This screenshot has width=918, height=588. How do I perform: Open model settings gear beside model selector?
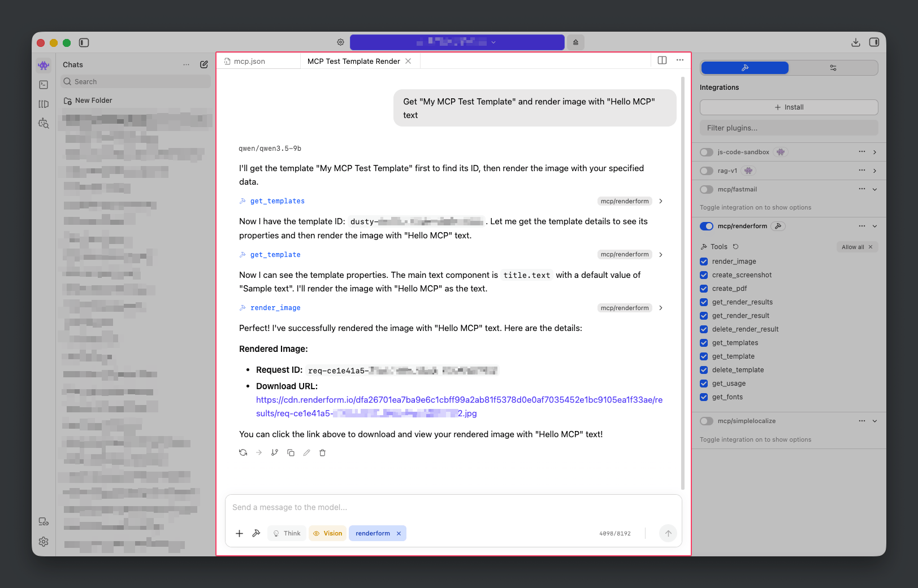(x=340, y=42)
